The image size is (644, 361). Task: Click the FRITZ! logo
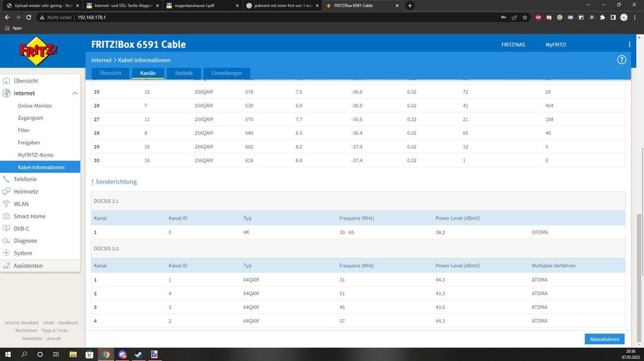click(38, 51)
